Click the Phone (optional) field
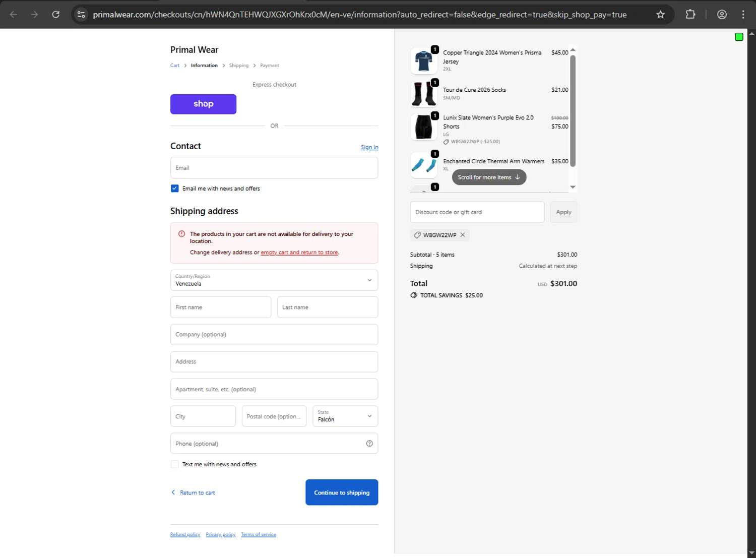 (274, 444)
